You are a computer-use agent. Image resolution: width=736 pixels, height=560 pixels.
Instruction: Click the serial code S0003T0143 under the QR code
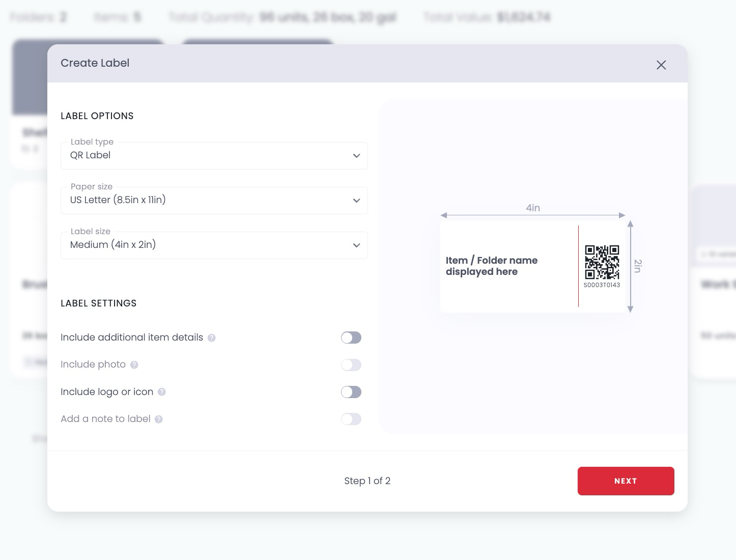pyautogui.click(x=602, y=286)
